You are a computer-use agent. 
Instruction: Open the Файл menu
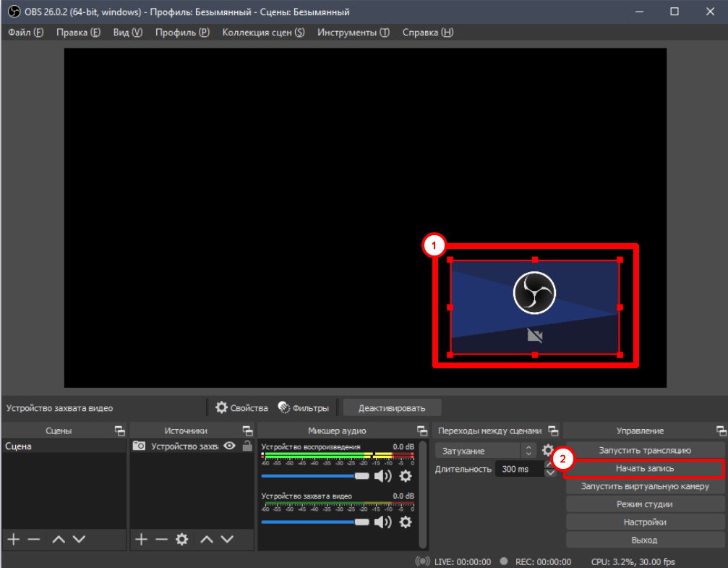(25, 33)
